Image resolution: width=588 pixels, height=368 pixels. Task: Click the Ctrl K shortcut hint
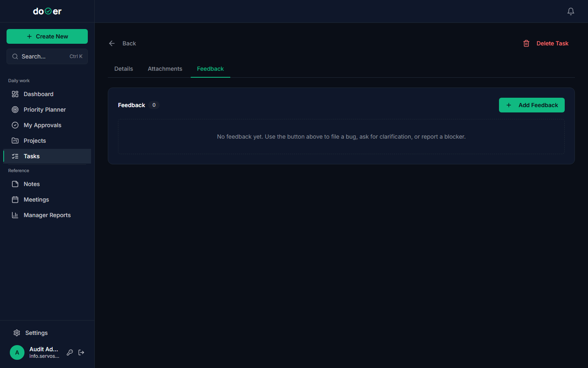coord(76,56)
